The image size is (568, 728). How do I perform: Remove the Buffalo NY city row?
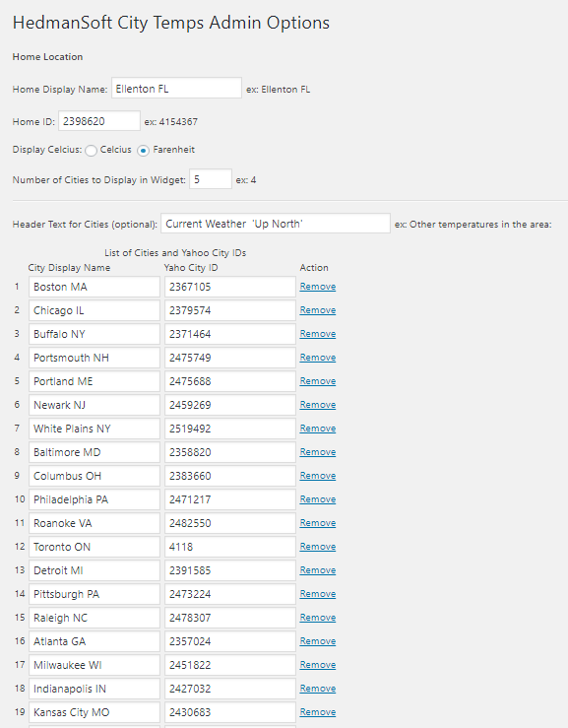tap(318, 334)
